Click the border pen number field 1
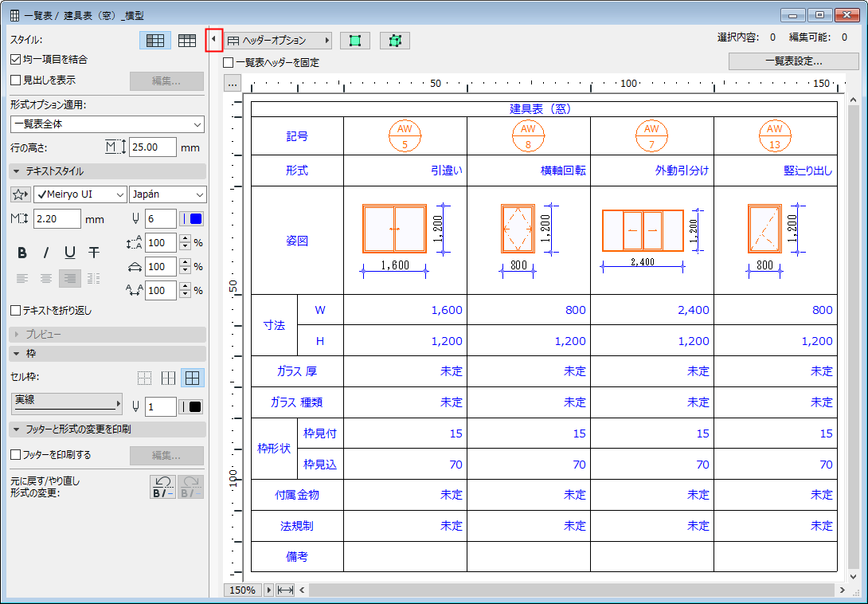Viewport: 868px width, 604px height. point(161,406)
